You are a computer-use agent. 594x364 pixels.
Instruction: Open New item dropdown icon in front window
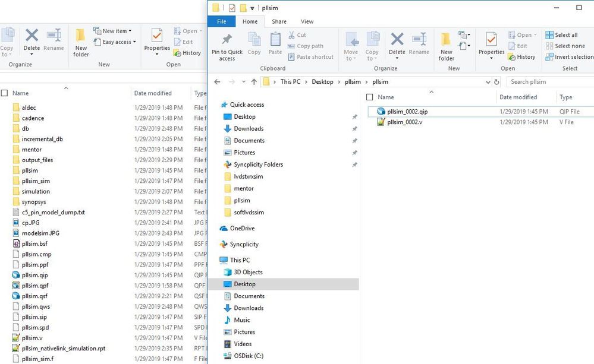point(464,35)
